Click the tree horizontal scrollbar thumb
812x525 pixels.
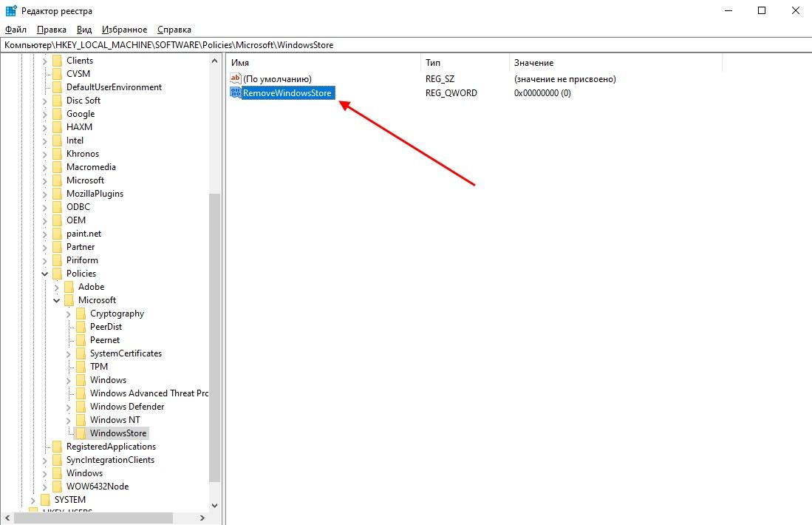pyautogui.click(x=93, y=518)
